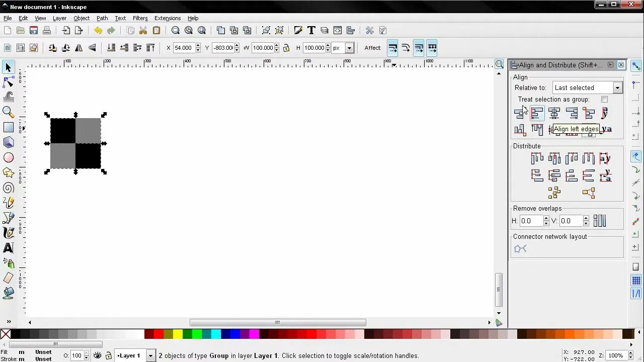644x362 pixels.
Task: Select the Zoom tool in toolbox
Action: (8, 112)
